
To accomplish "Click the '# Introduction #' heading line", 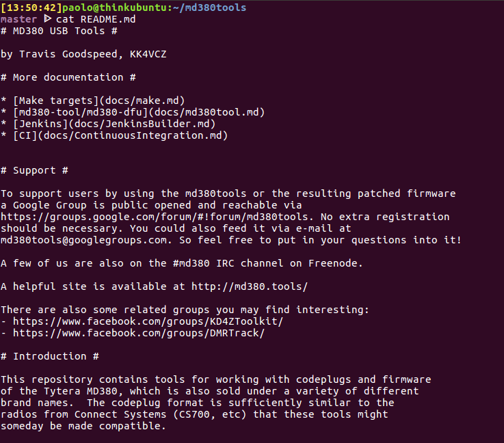I will click(50, 357).
